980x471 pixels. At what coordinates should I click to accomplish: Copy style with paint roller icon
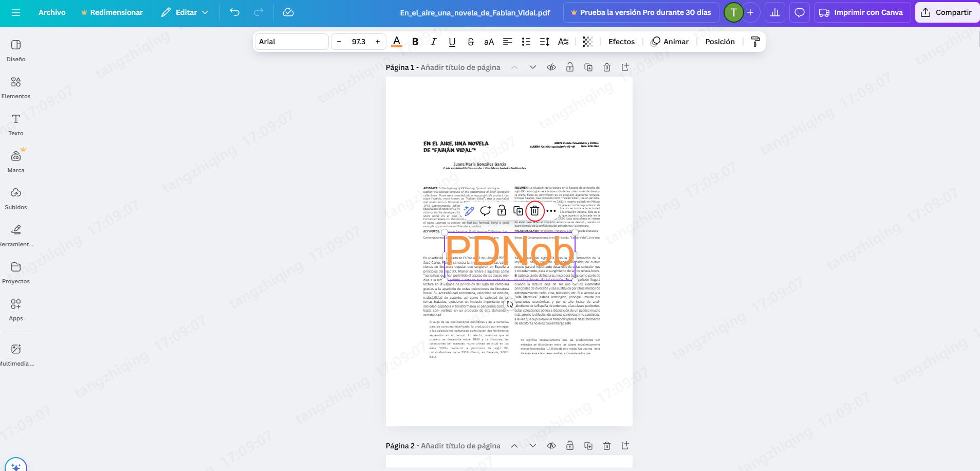click(x=755, y=42)
